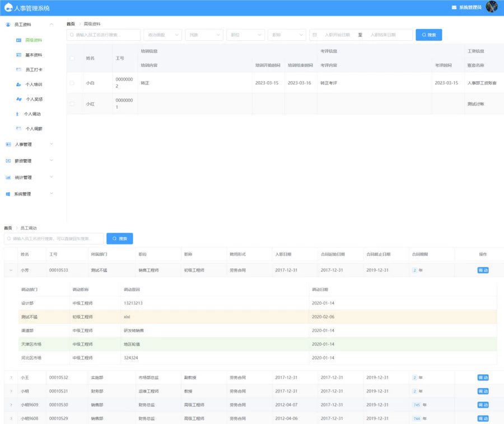Toggle the select-all checkbox in table header
The image size is (504, 424).
(72, 58)
